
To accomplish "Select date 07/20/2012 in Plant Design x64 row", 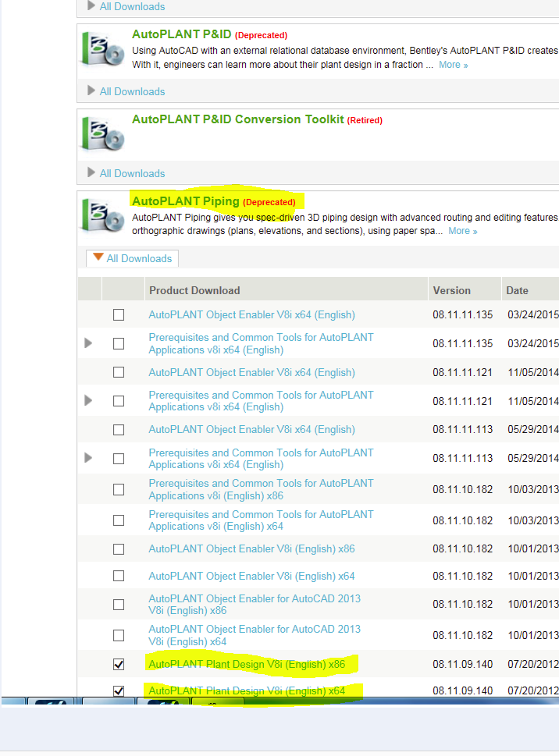I will coord(533,691).
